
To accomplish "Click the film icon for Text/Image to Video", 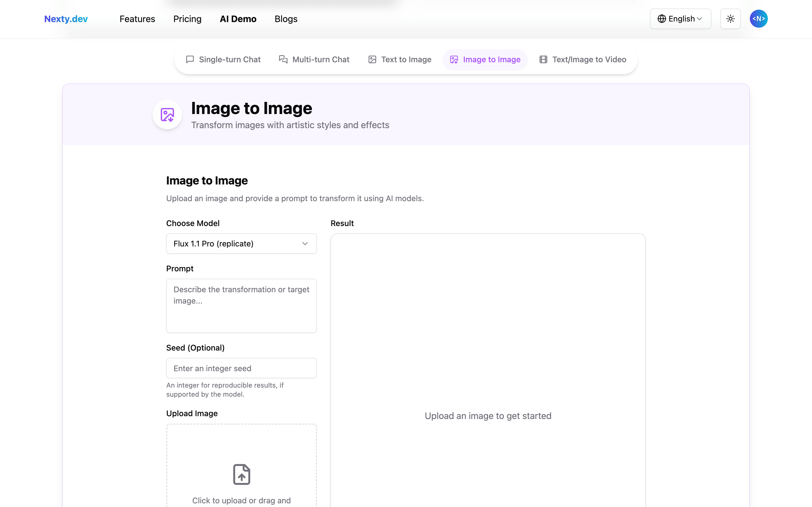I will (x=543, y=59).
